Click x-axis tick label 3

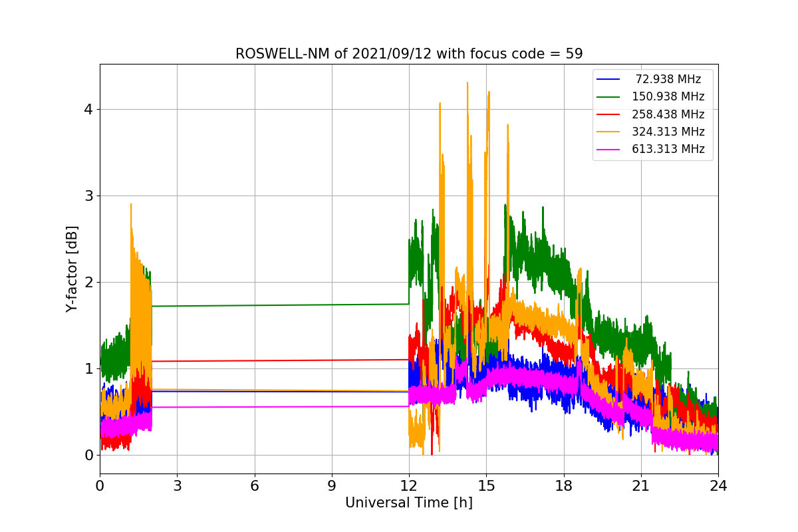[x=177, y=485]
